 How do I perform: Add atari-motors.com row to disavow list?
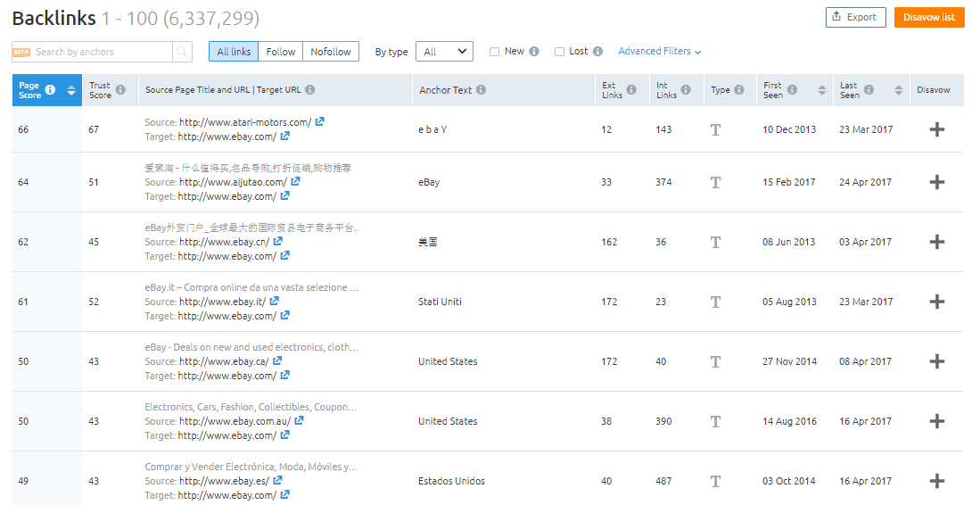point(937,129)
